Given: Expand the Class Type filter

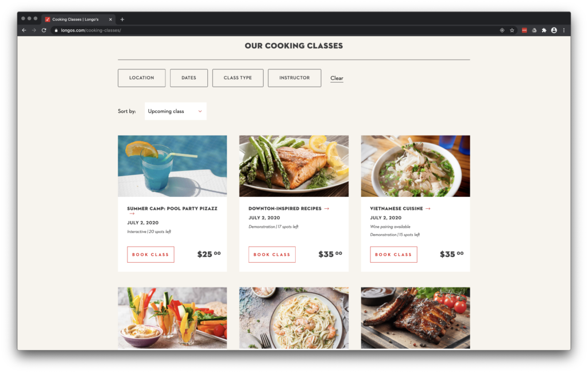Looking at the screenshot, I should coord(238,78).
